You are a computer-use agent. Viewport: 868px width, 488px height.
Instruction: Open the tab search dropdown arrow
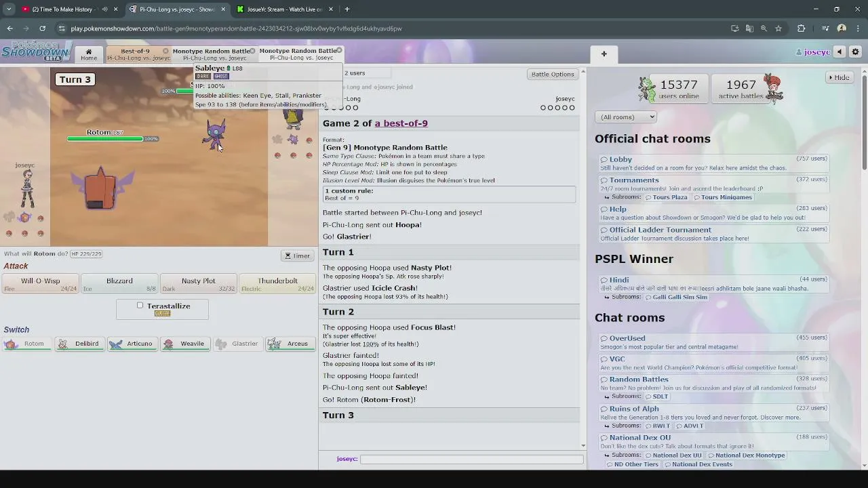pyautogui.click(x=9, y=9)
